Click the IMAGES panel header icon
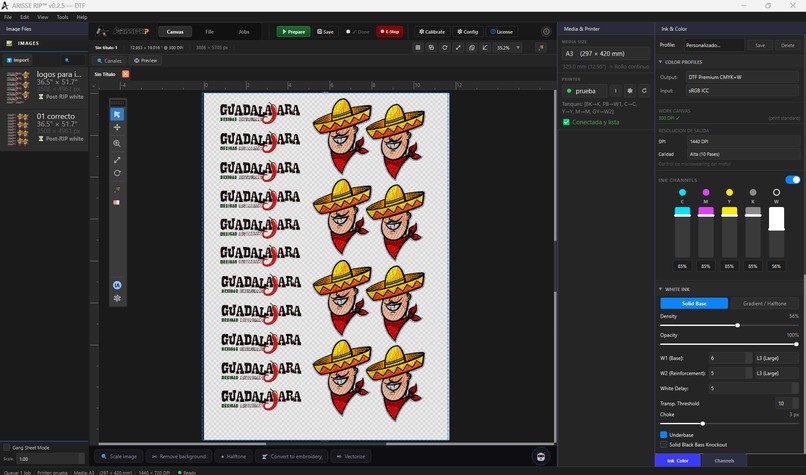806x475 pixels. click(x=9, y=44)
